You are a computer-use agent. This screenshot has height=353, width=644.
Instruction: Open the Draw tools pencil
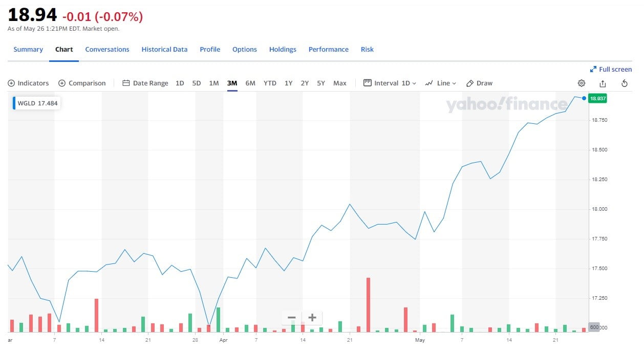[x=479, y=83]
